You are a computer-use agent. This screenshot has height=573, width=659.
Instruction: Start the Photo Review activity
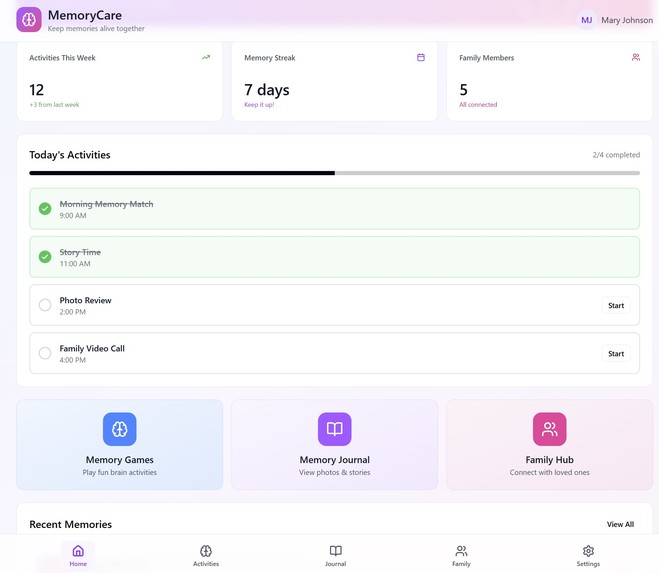tap(616, 306)
